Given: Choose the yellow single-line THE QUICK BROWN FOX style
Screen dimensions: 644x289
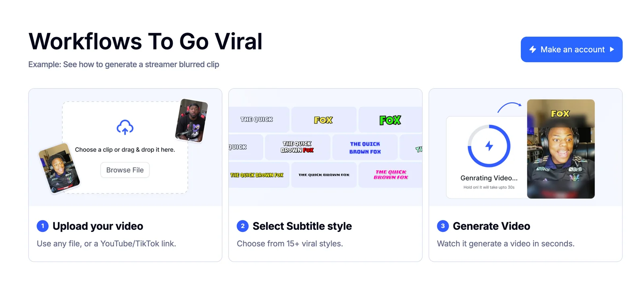Looking at the screenshot, I should 257,175.
